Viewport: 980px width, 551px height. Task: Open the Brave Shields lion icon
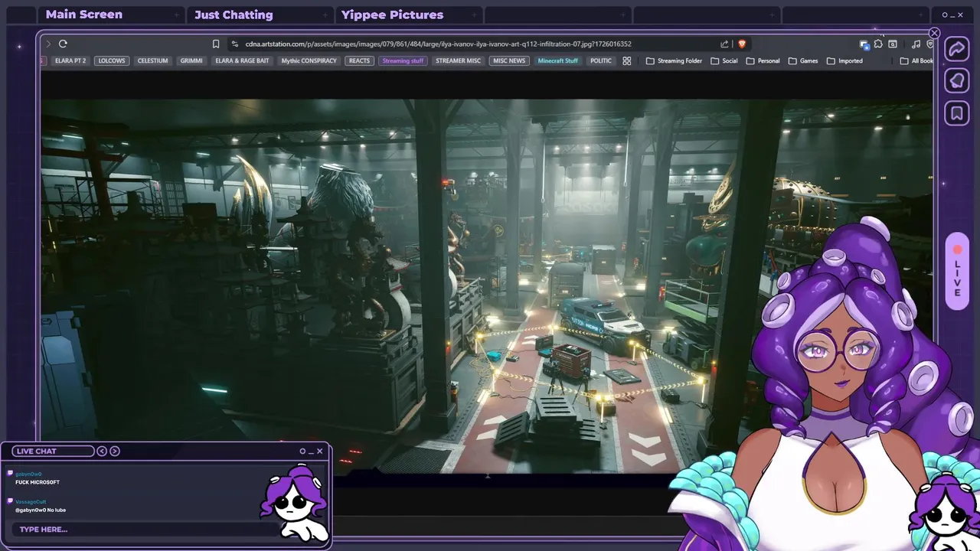(741, 44)
